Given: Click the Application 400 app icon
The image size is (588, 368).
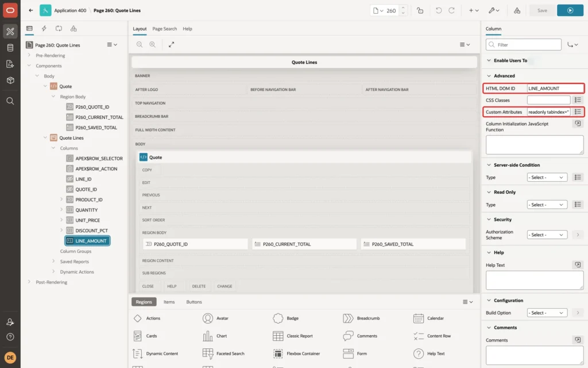Looking at the screenshot, I should point(45,10).
